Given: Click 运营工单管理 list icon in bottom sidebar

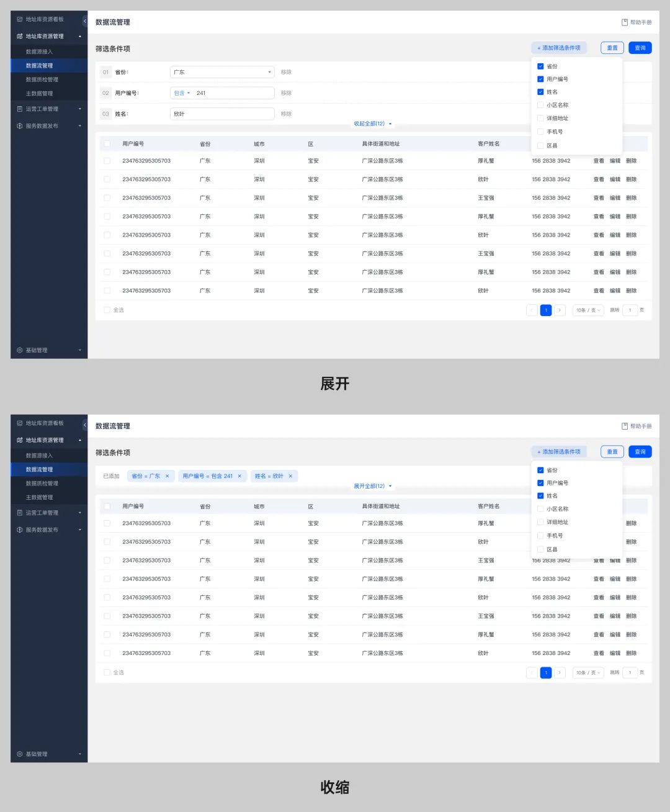Looking at the screenshot, I should click(20, 513).
